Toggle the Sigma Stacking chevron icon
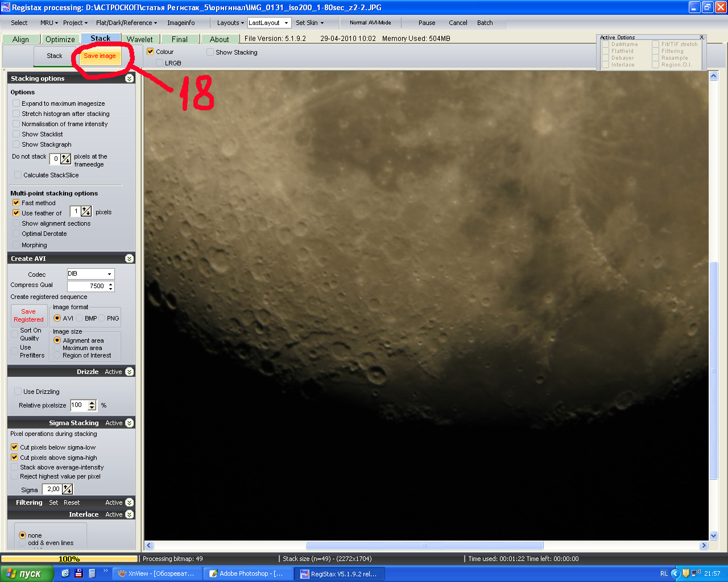This screenshot has height=582, width=728. pyautogui.click(x=129, y=423)
